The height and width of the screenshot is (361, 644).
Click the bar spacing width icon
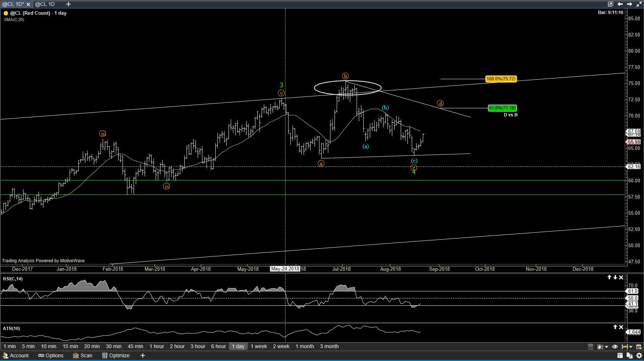click(x=624, y=347)
